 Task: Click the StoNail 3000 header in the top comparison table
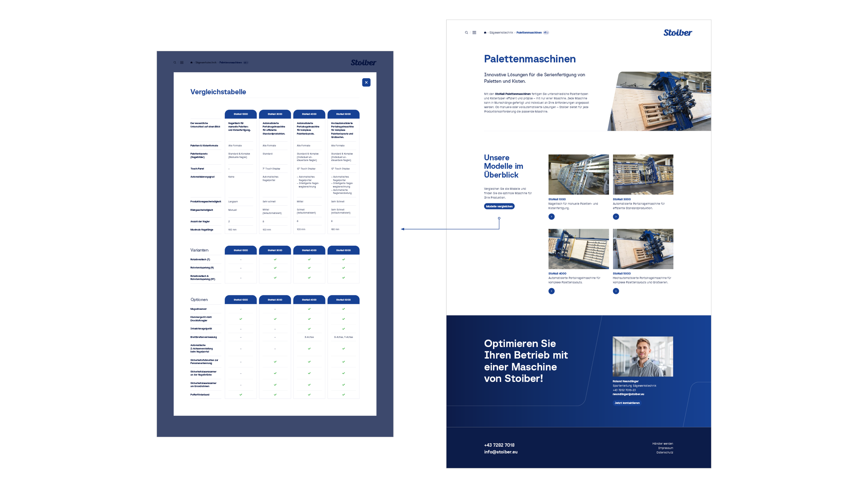click(275, 114)
